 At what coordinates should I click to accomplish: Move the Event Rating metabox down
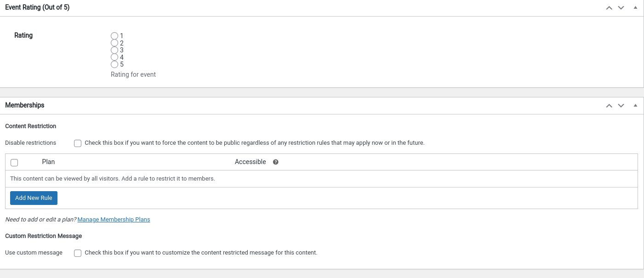[621, 8]
